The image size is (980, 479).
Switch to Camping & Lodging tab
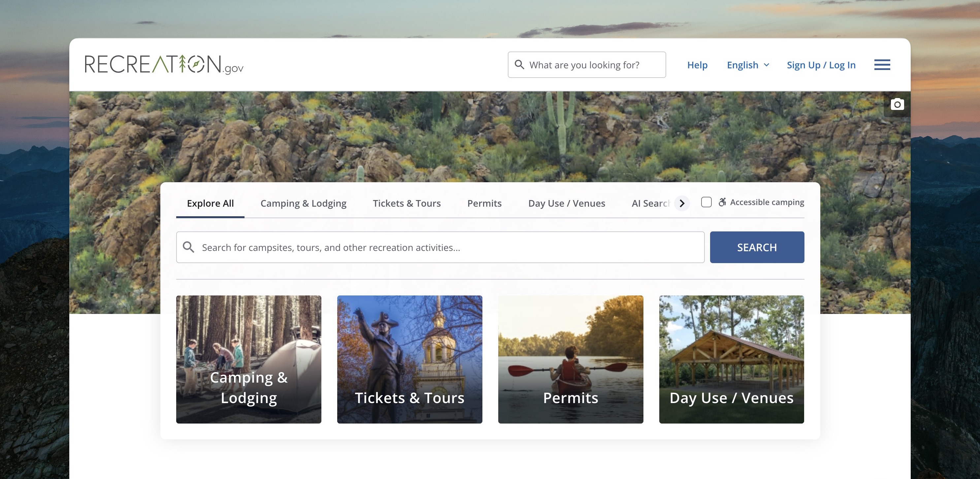click(303, 203)
